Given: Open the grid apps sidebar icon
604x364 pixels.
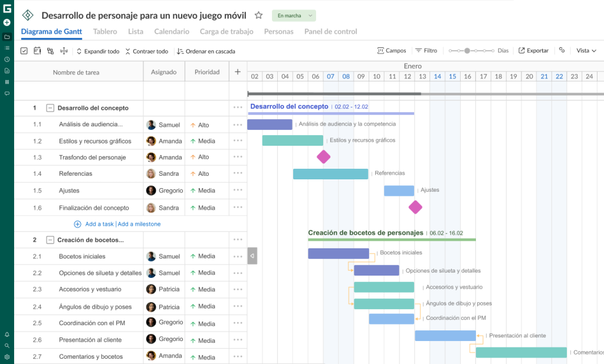Looking at the screenshot, I should click(x=7, y=82).
